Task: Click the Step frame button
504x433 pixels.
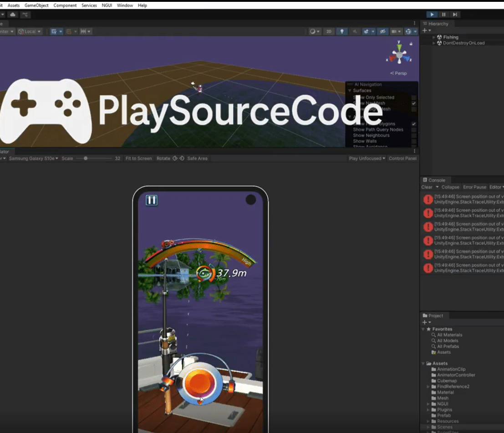Action: tap(455, 15)
